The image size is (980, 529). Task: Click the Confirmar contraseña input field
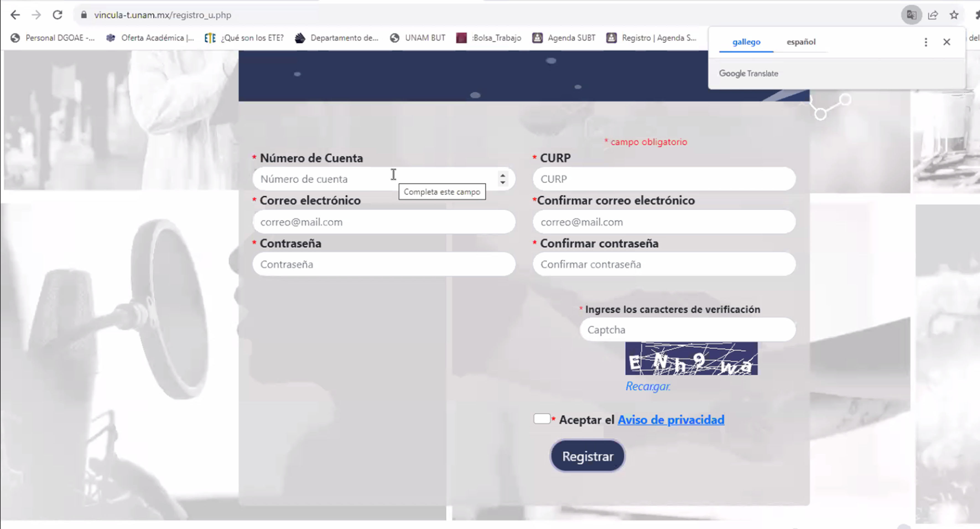pyautogui.click(x=664, y=264)
